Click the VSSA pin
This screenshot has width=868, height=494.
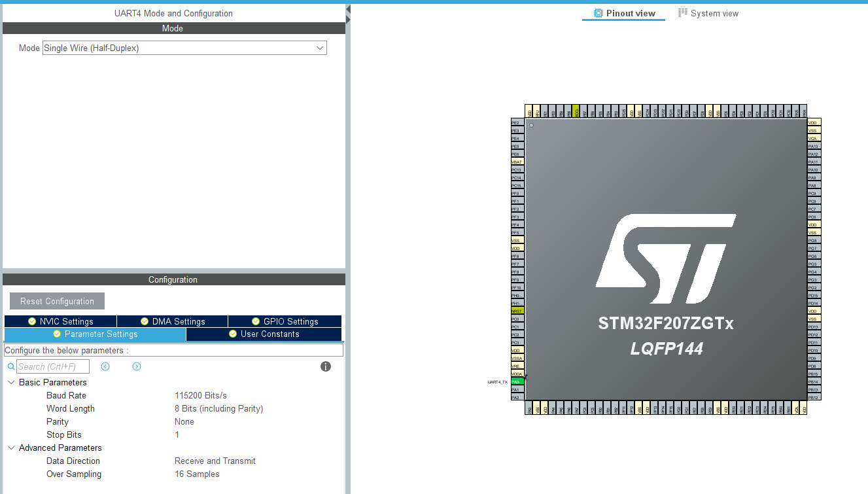point(517,358)
